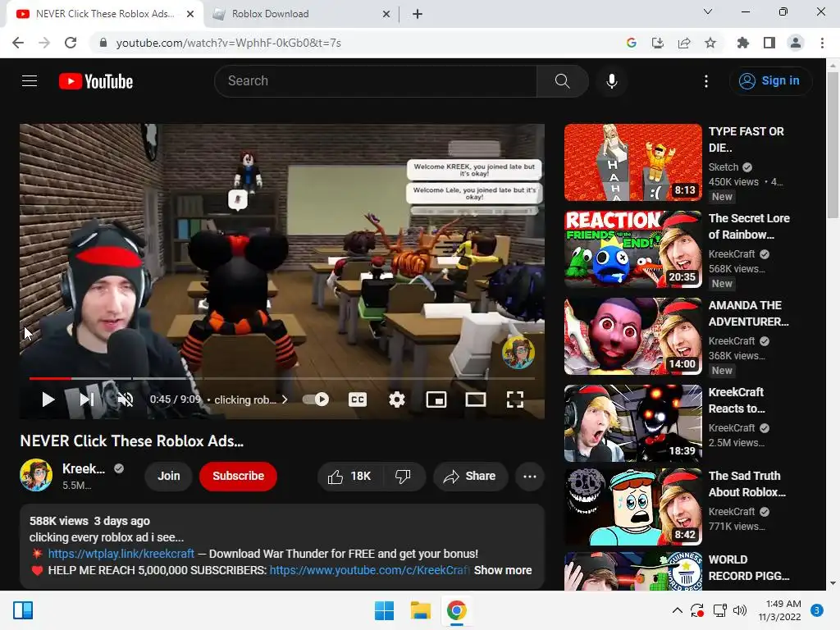Screen dimensions: 840x630
Task: Open the YouTube guide hamburger menu
Action: pyautogui.click(x=30, y=81)
